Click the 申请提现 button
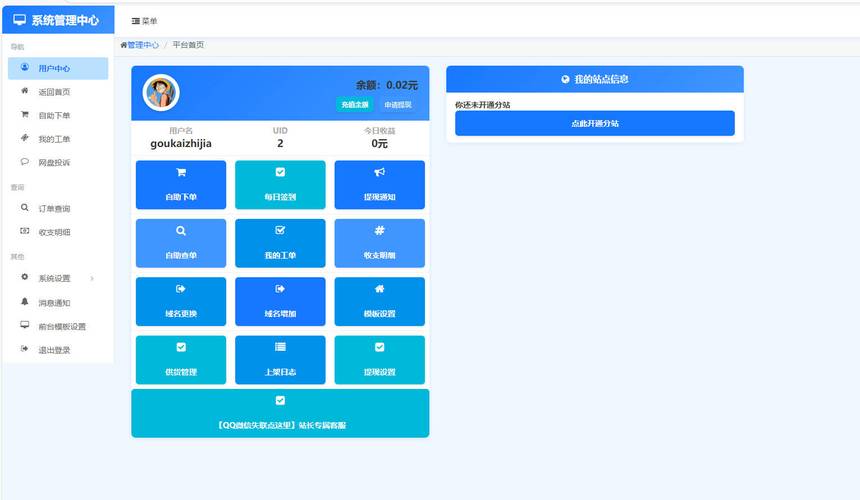 (x=398, y=104)
